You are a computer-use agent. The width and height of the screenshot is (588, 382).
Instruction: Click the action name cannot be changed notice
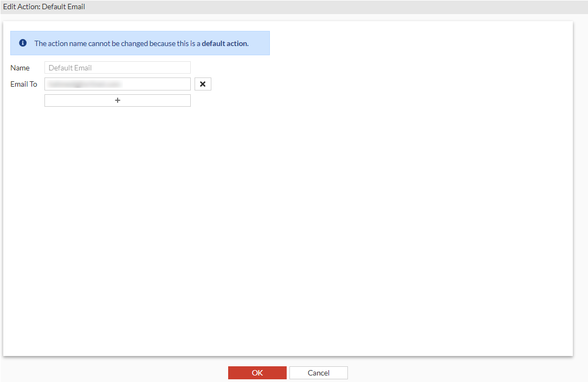point(140,43)
